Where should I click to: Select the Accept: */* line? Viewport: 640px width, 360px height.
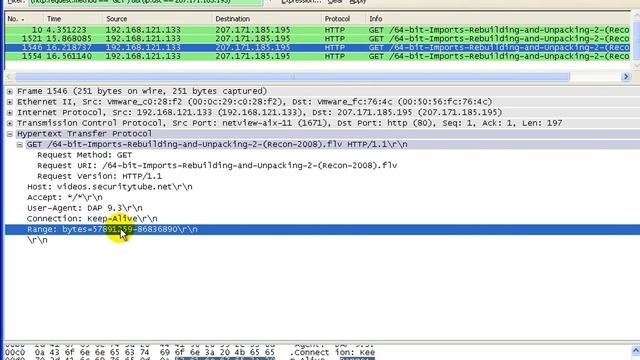click(x=65, y=198)
